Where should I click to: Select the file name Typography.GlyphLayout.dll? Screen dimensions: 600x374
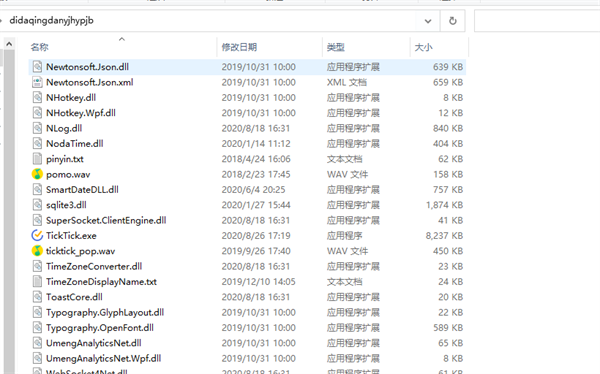pyautogui.click(x=105, y=312)
